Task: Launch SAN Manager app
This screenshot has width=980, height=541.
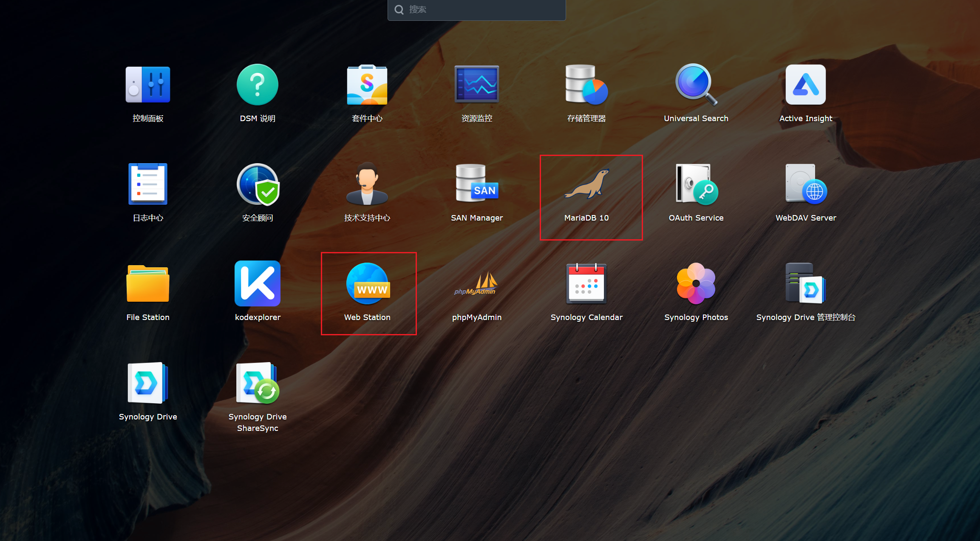Action: [x=477, y=183]
